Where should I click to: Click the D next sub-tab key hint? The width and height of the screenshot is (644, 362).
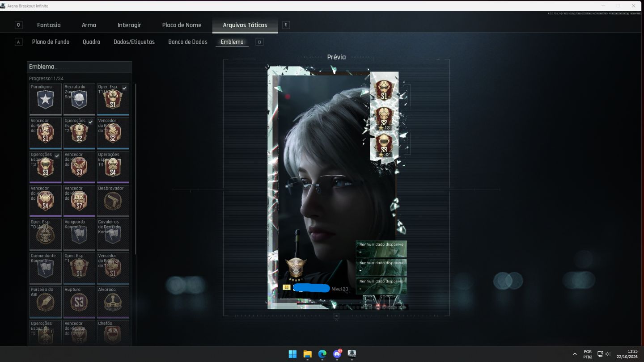tap(259, 42)
